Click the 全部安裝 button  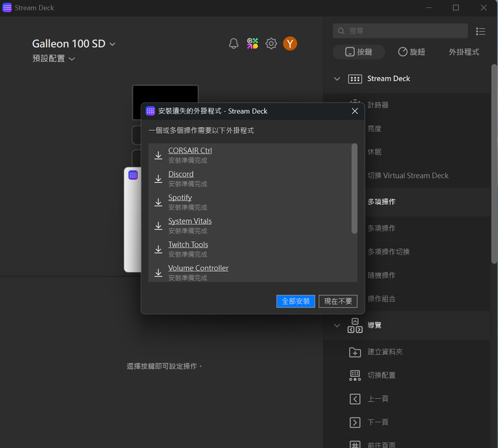[x=296, y=301]
